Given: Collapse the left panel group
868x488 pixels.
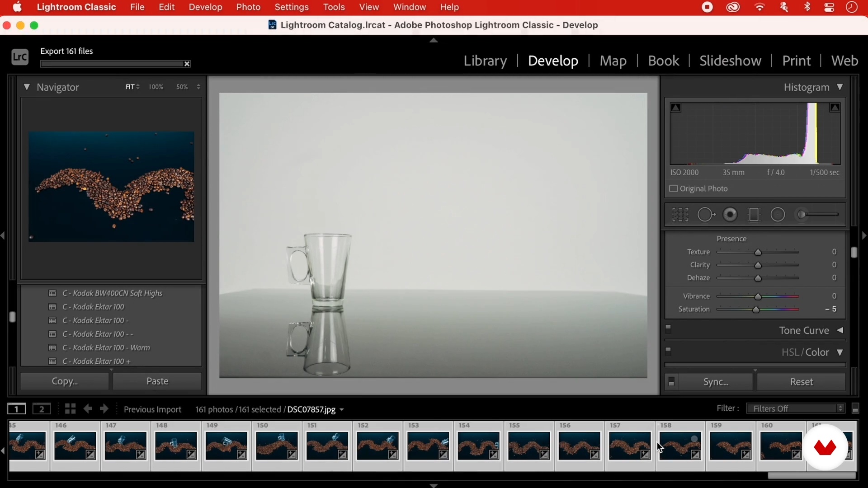Looking at the screenshot, I should pos(3,235).
